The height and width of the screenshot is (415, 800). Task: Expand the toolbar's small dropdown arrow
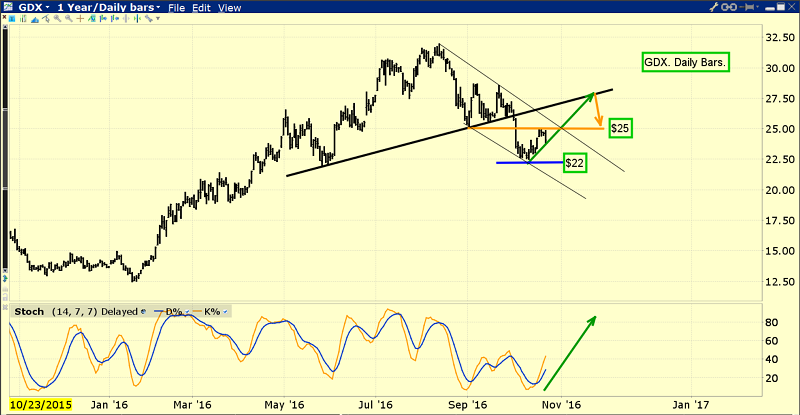coord(158,18)
